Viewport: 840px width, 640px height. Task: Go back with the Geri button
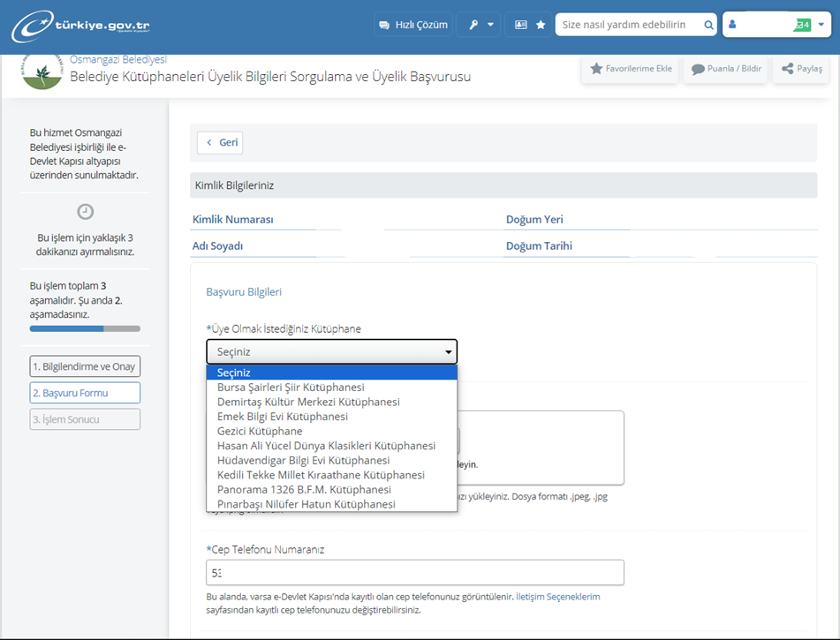tap(220, 142)
